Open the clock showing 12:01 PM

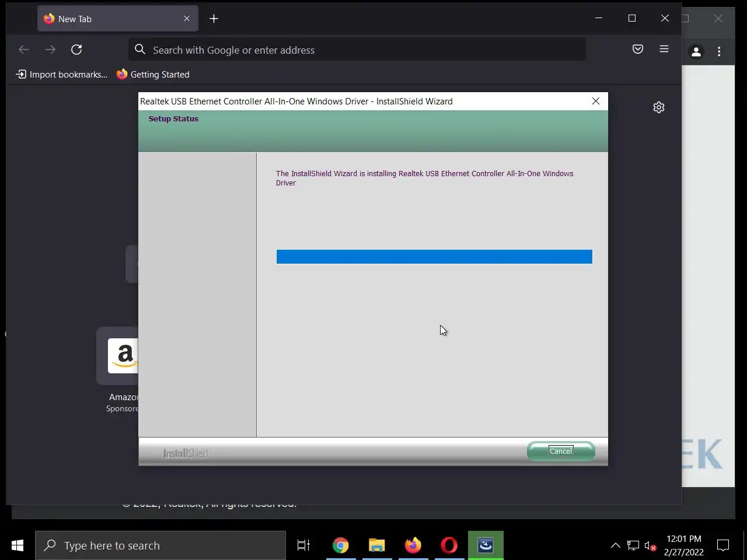pos(684,545)
